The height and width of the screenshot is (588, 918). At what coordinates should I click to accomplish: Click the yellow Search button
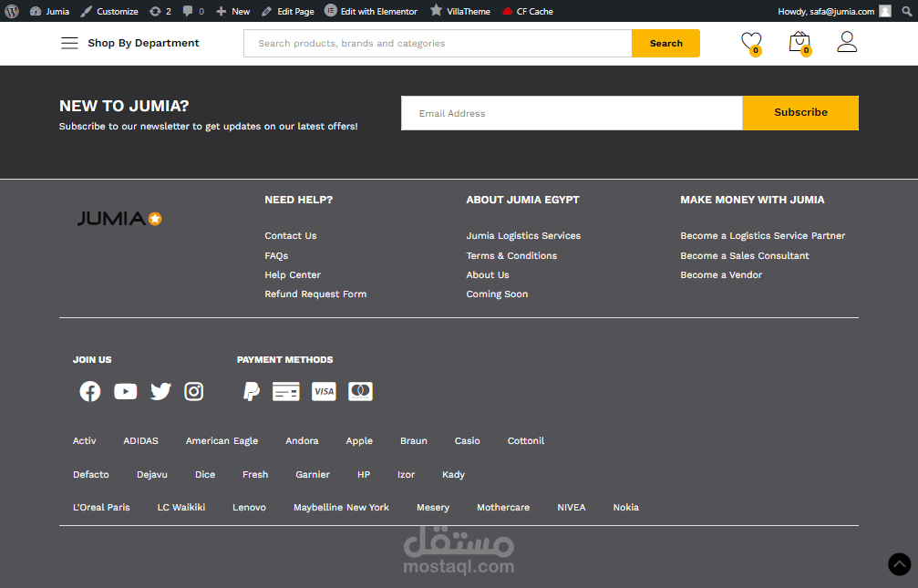click(x=665, y=44)
